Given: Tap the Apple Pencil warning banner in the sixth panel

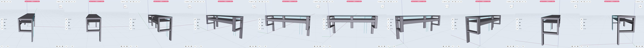Looking at the screenshot, I should [354, 2].
